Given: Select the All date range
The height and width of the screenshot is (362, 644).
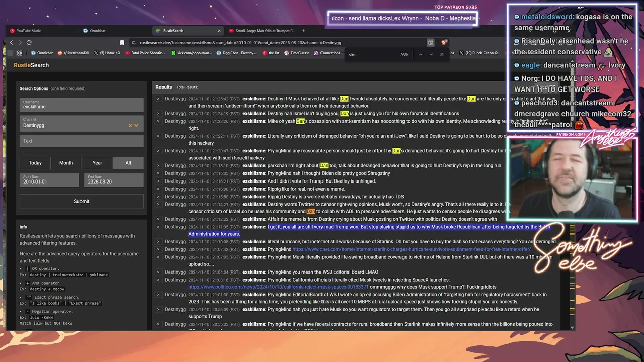Looking at the screenshot, I should click(x=128, y=163).
